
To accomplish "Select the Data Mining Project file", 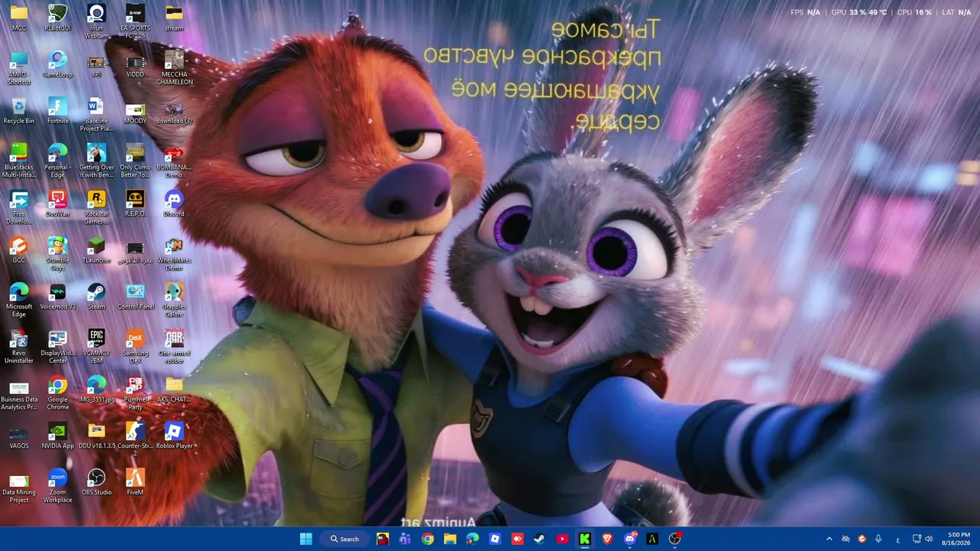I will [19, 487].
